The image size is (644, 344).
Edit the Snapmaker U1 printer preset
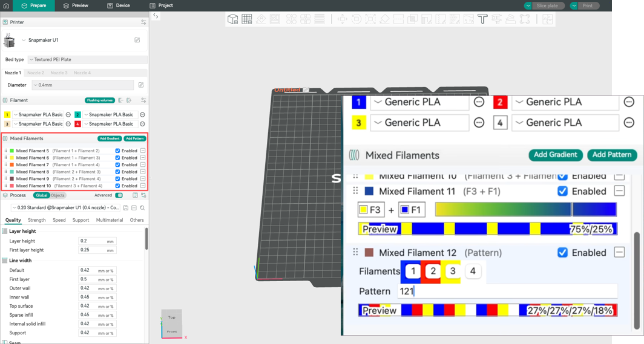137,40
